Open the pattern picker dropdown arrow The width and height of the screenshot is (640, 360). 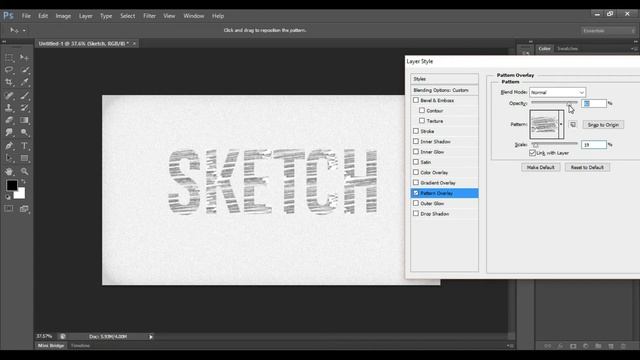561,124
